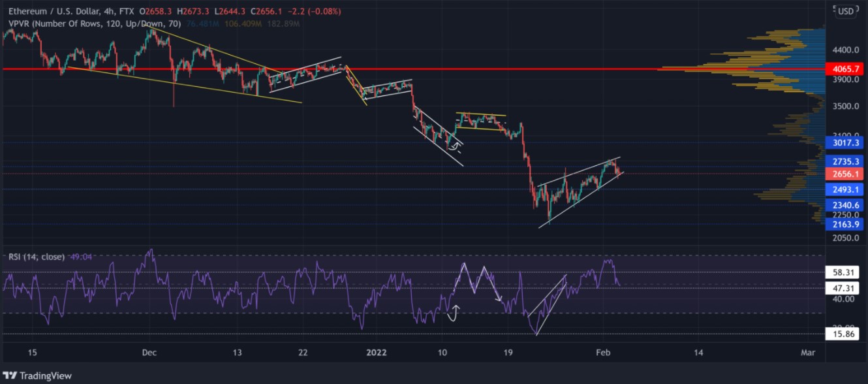Click the Dec marker on time axis

tap(149, 353)
